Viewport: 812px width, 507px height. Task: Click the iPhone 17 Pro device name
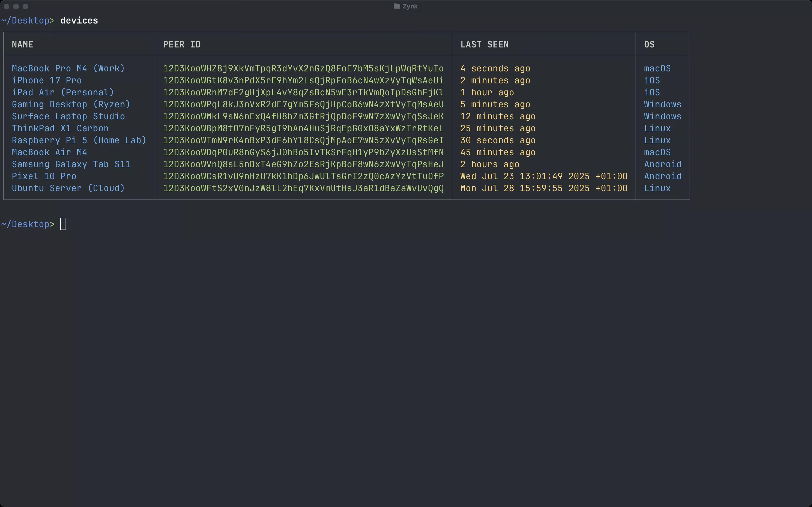click(x=47, y=81)
